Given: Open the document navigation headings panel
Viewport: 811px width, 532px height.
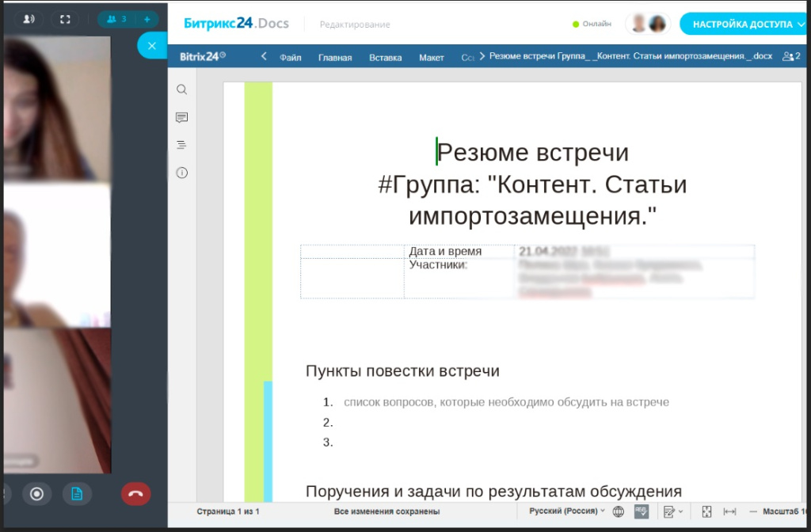Looking at the screenshot, I should pyautogui.click(x=181, y=145).
